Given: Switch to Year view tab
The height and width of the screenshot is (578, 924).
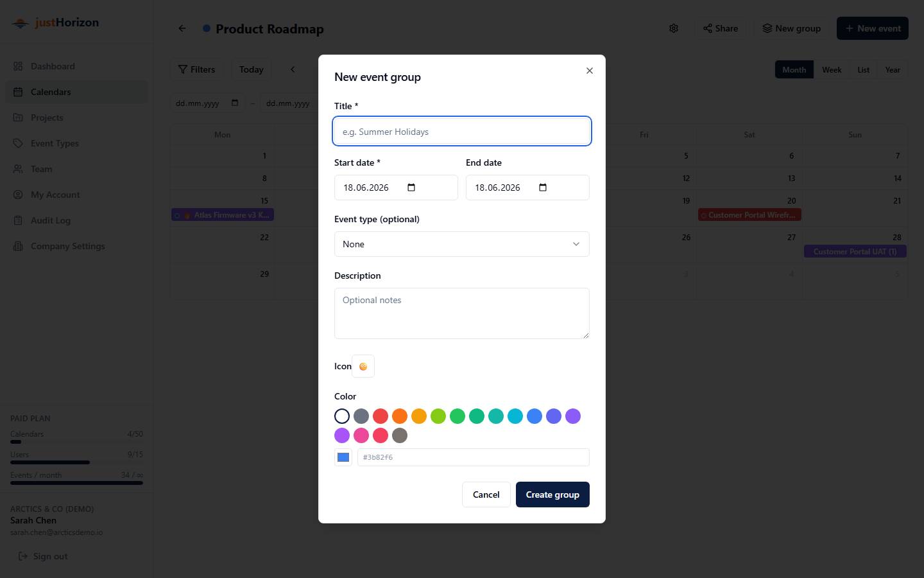Looking at the screenshot, I should tap(893, 69).
